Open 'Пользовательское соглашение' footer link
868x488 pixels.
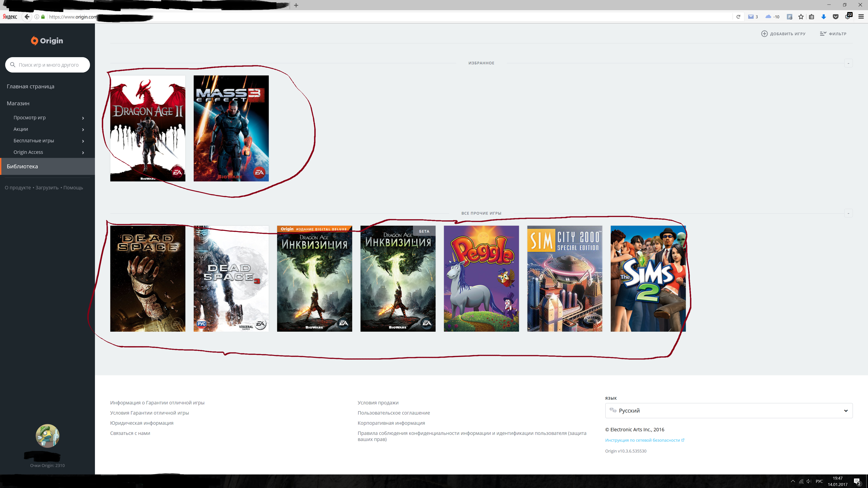[x=394, y=413]
